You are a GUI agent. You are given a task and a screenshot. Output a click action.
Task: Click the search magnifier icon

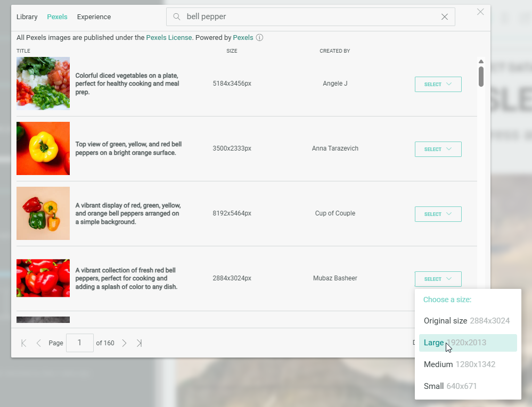click(x=177, y=17)
